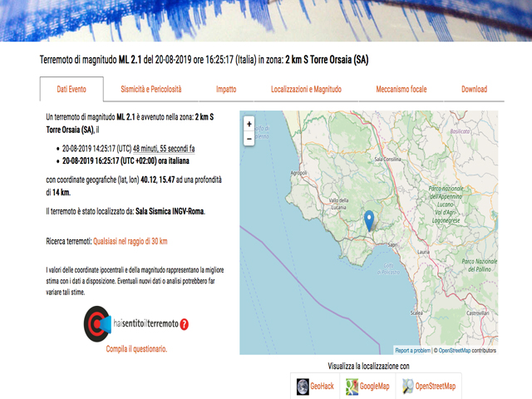Click the blue epicenter marker on map

click(x=370, y=219)
